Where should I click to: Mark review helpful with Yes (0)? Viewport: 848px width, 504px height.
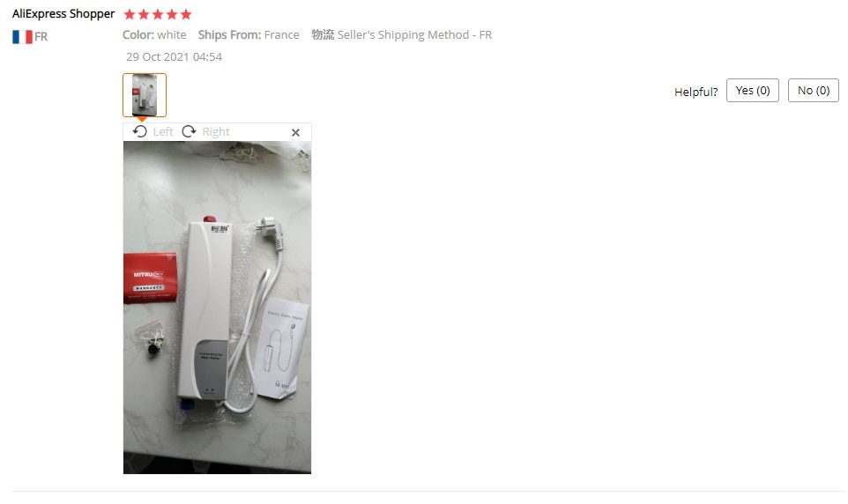point(752,90)
